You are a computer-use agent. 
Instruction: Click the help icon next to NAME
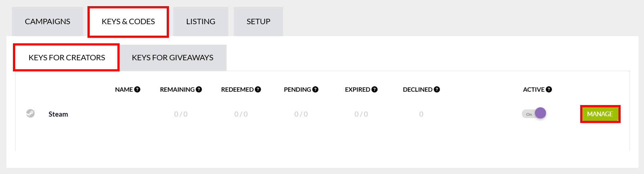[137, 90]
